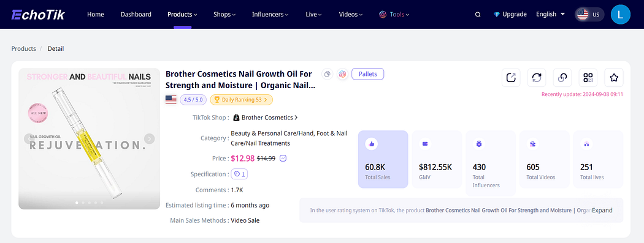
Task: Open the Products dropdown menu
Action: tap(182, 14)
